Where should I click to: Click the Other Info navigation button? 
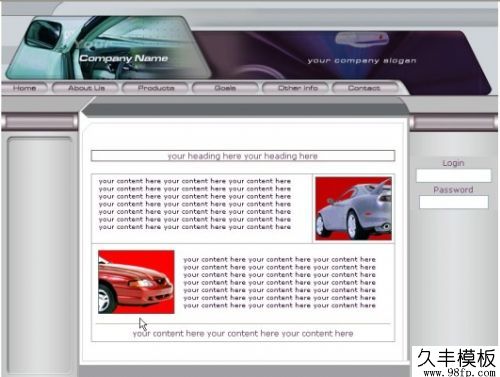pos(298,88)
